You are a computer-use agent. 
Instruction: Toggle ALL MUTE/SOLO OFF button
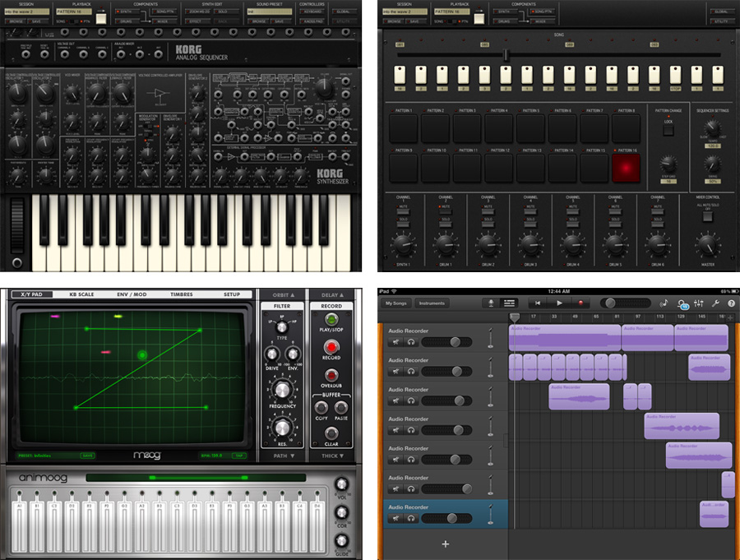tap(707, 217)
